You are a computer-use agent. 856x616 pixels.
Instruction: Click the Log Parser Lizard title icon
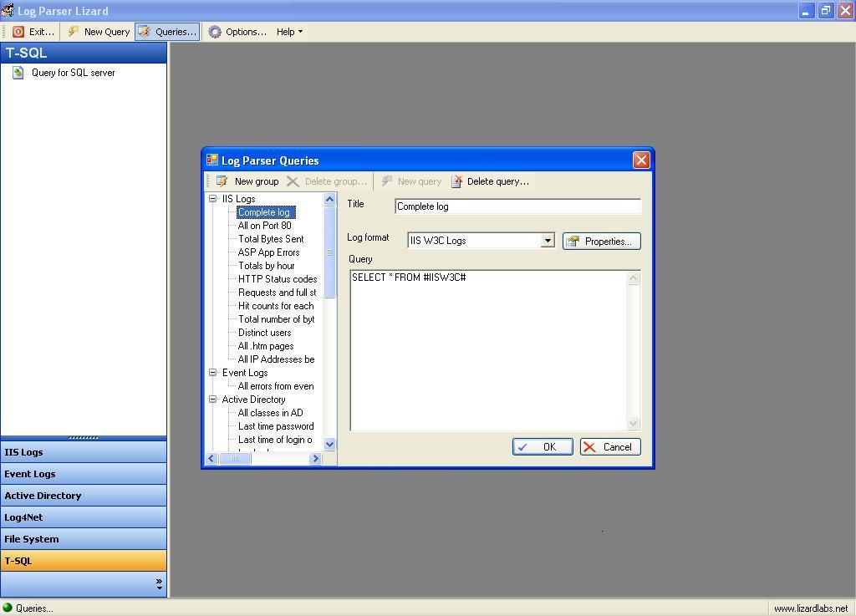8,10
